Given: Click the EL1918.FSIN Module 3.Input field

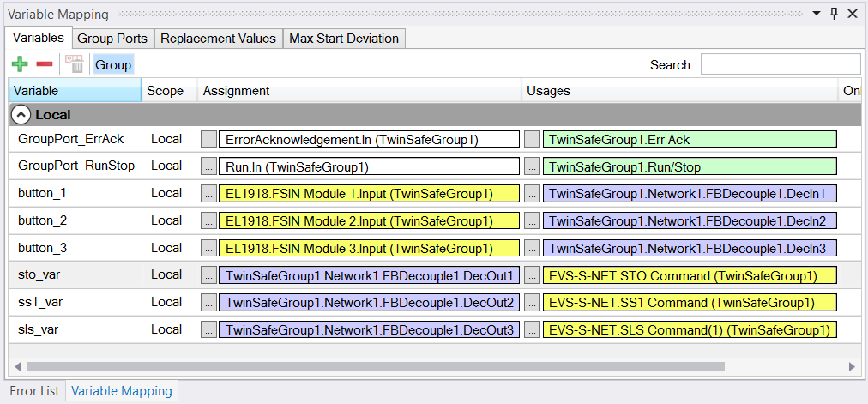Looking at the screenshot, I should point(369,249).
